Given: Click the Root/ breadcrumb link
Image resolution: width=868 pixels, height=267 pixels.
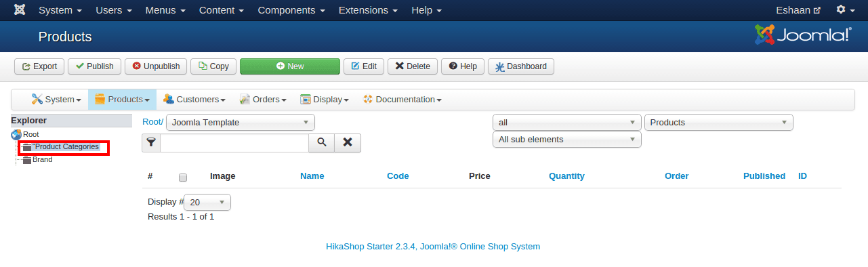Looking at the screenshot, I should (x=152, y=122).
